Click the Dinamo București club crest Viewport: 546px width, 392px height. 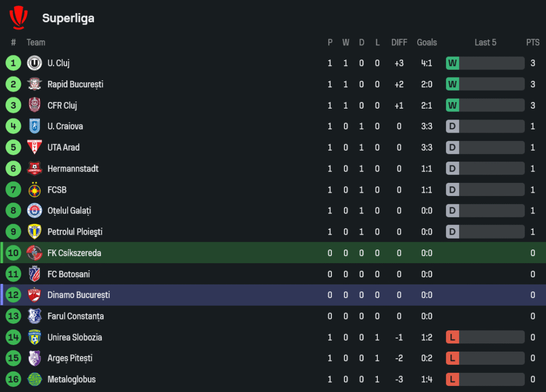tap(34, 295)
